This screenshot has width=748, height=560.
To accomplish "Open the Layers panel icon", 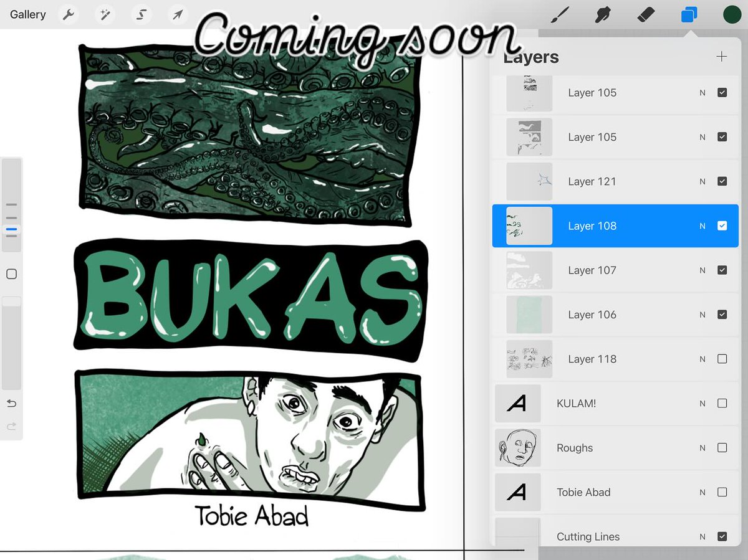I will pyautogui.click(x=689, y=14).
